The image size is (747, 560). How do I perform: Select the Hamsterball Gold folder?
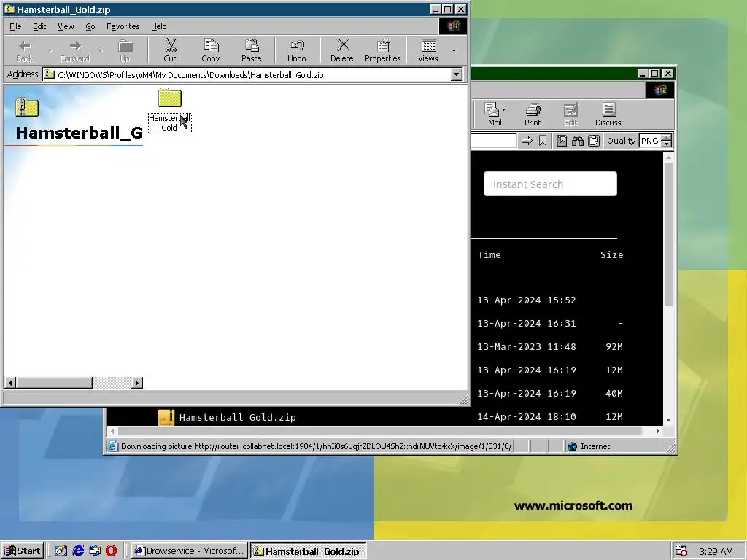[x=170, y=109]
